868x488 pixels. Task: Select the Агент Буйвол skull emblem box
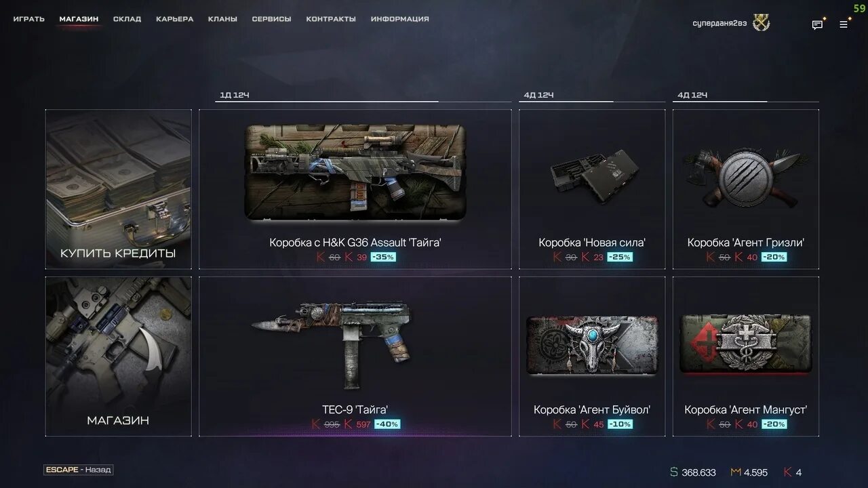[592, 344]
